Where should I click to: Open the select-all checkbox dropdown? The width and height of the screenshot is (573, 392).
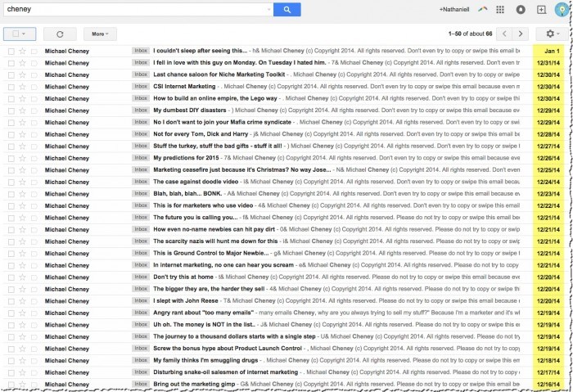tap(20, 34)
